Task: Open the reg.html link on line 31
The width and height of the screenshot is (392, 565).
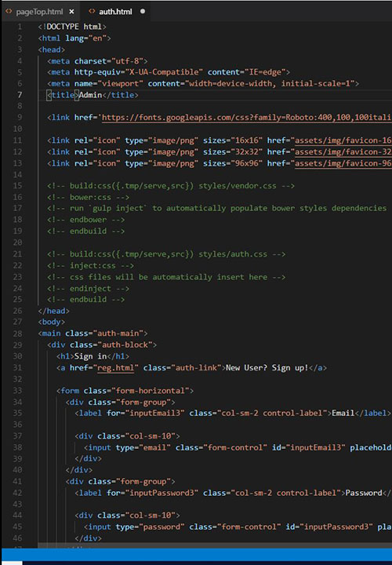Action: (115, 367)
